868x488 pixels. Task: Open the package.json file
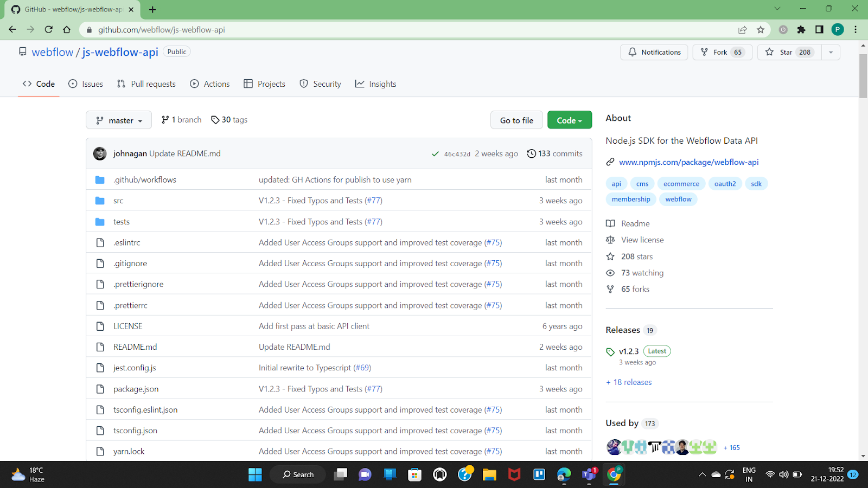click(136, 389)
